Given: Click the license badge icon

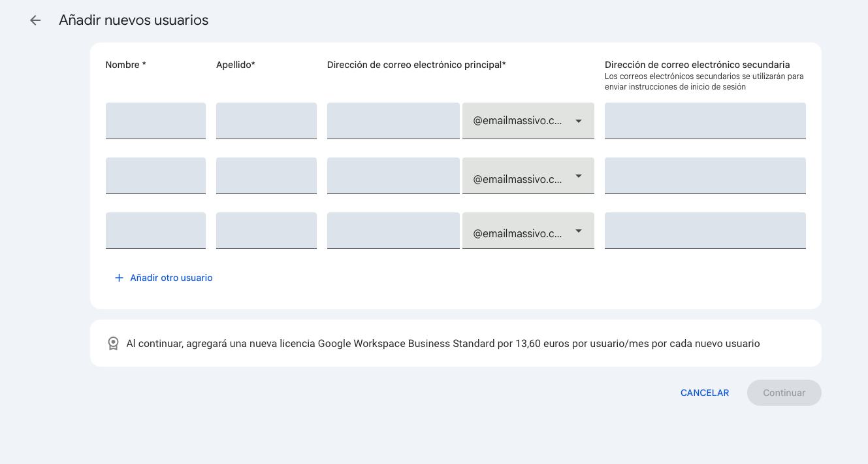Looking at the screenshot, I should pos(113,343).
